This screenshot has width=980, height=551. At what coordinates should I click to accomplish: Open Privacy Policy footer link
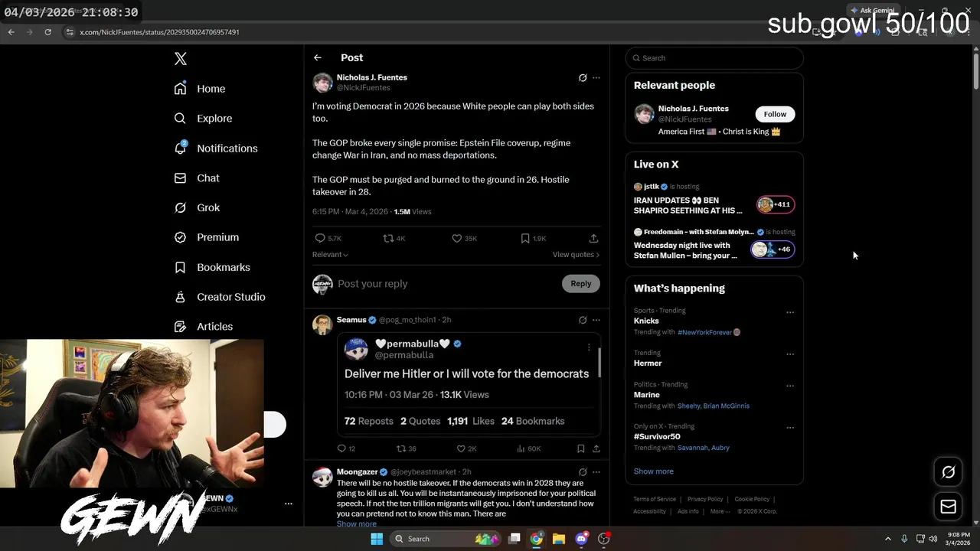pyautogui.click(x=705, y=499)
